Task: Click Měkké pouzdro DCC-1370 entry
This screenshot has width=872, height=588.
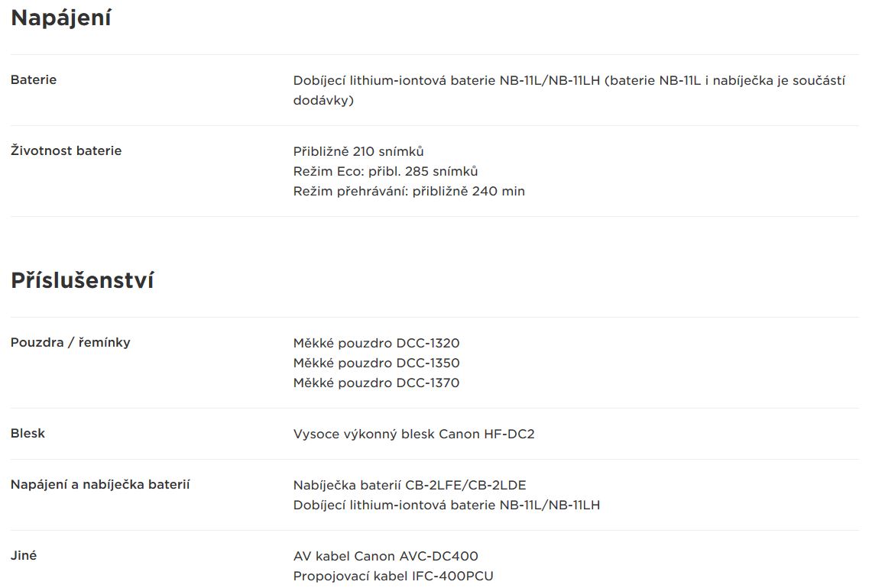Action: (377, 383)
